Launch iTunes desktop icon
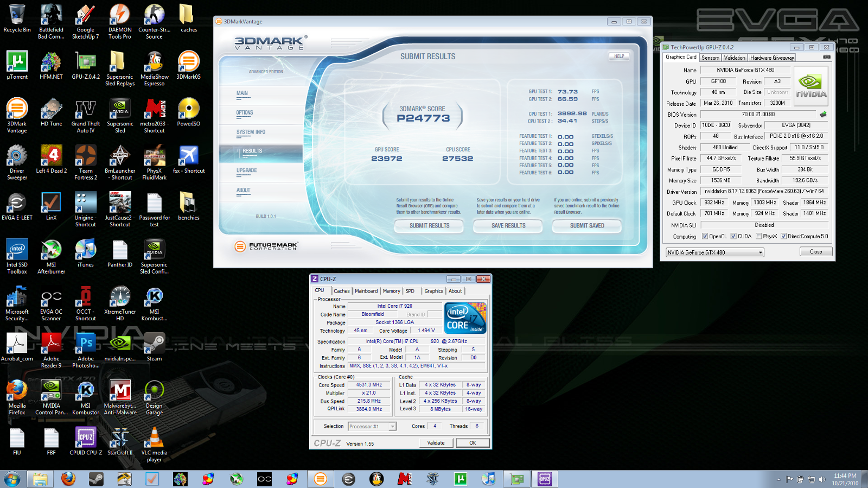Viewport: 868px width, 488px height. 86,253
